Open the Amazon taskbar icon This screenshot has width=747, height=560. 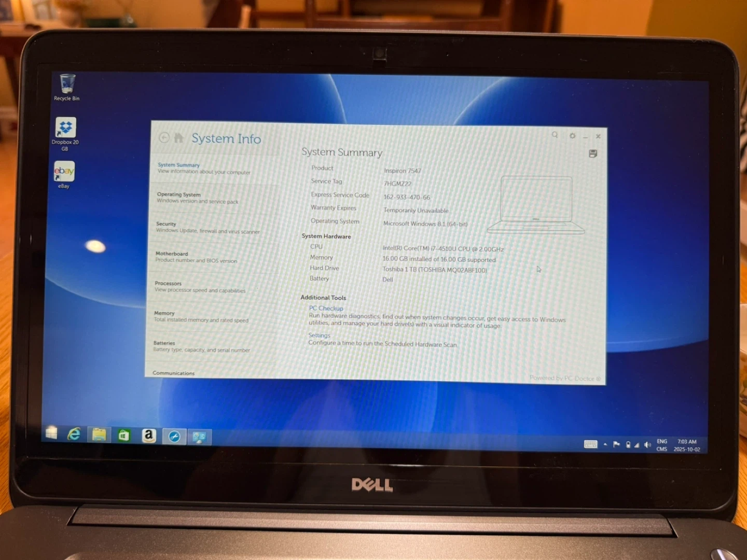click(149, 436)
